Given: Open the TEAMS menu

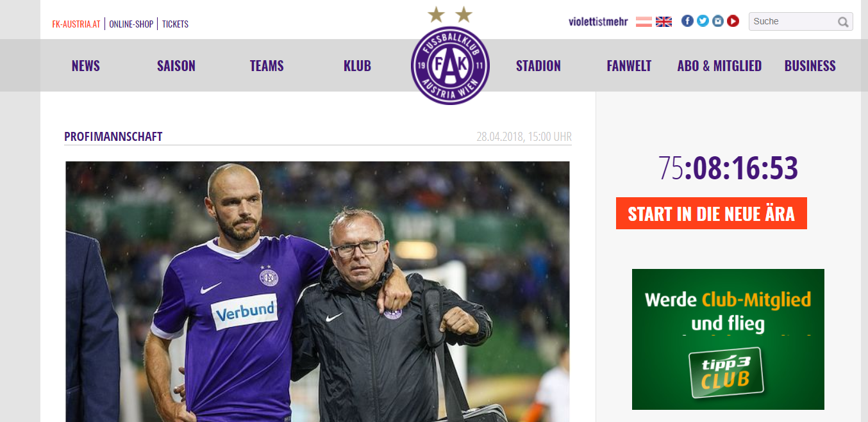Looking at the screenshot, I should click(x=267, y=66).
